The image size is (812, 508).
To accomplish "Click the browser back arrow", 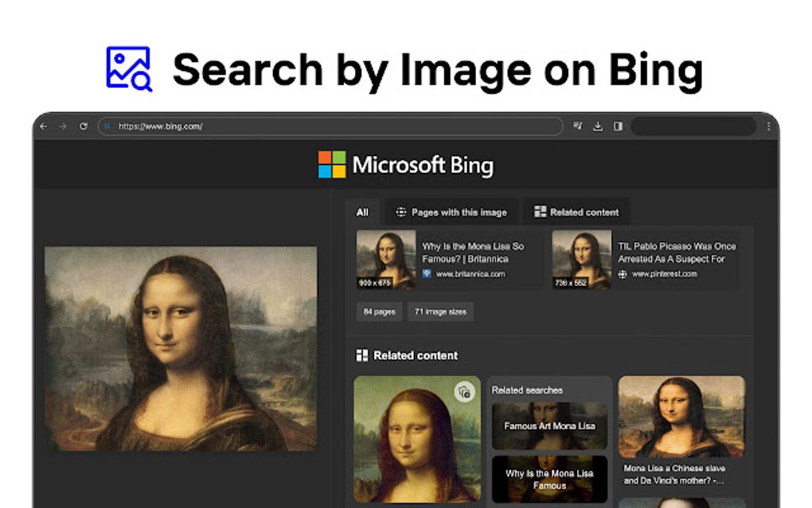I will coord(44,127).
